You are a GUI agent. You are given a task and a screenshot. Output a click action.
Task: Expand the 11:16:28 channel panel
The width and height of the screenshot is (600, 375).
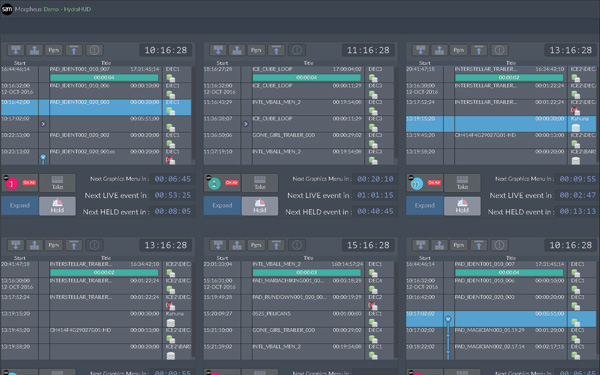point(222,205)
